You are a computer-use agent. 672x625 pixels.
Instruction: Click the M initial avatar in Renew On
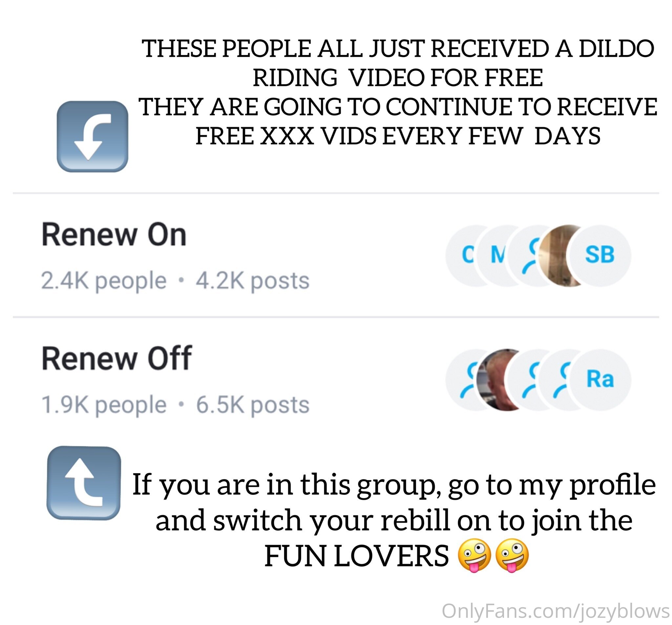492,255
